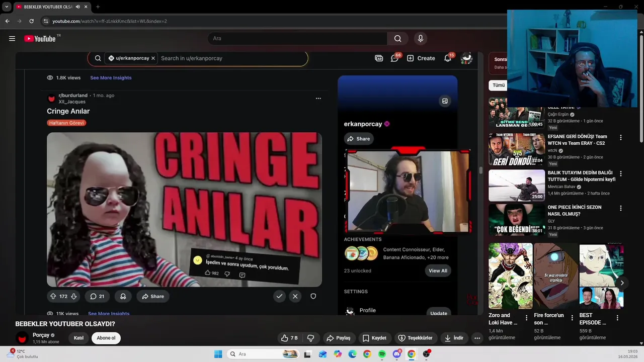The image size is (644, 362).
Task: Approve post with the checkmark icon
Action: click(280, 297)
